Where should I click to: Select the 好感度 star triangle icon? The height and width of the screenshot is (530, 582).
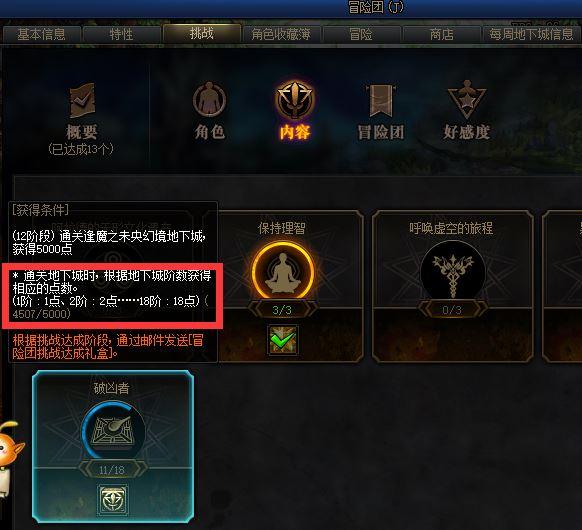(467, 99)
